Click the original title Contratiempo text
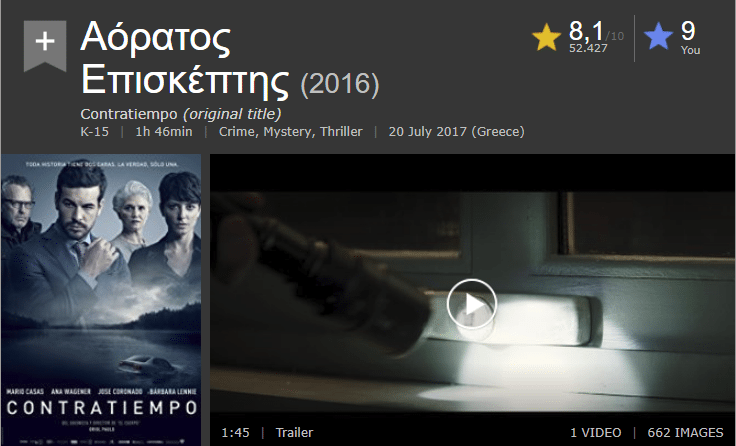 (129, 114)
